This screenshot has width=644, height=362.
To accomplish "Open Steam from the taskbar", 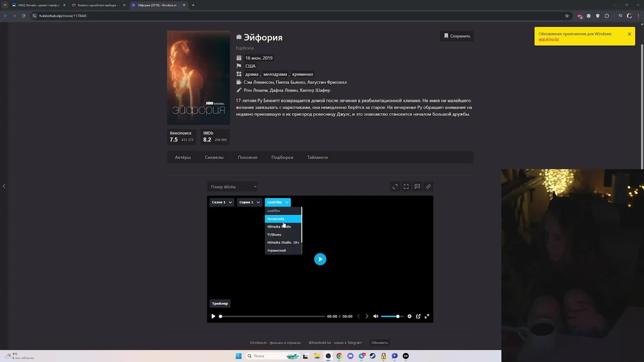I will coord(373,356).
